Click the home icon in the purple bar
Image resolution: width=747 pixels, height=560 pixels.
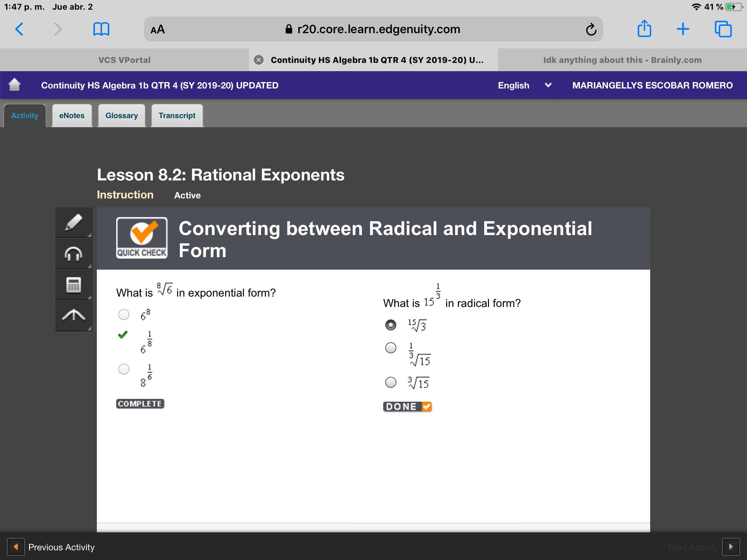coord(15,85)
